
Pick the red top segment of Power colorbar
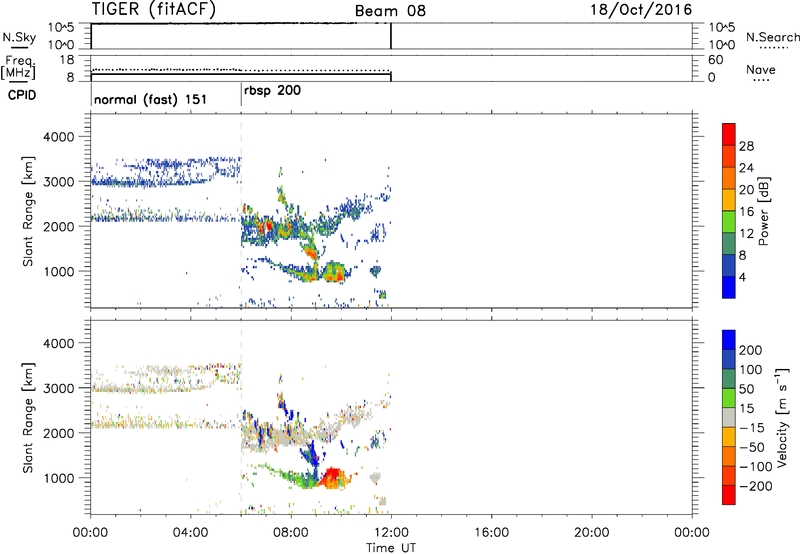point(729,134)
